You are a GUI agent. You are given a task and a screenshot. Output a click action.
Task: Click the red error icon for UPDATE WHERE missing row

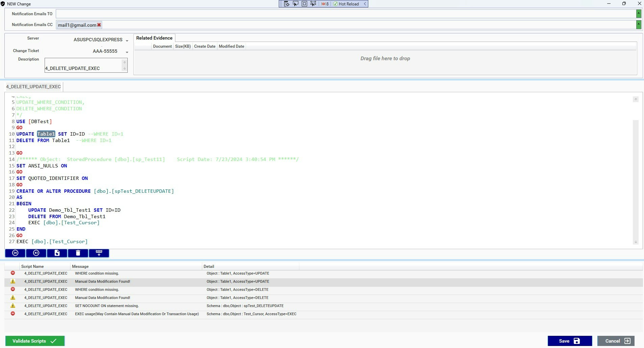coord(13,273)
